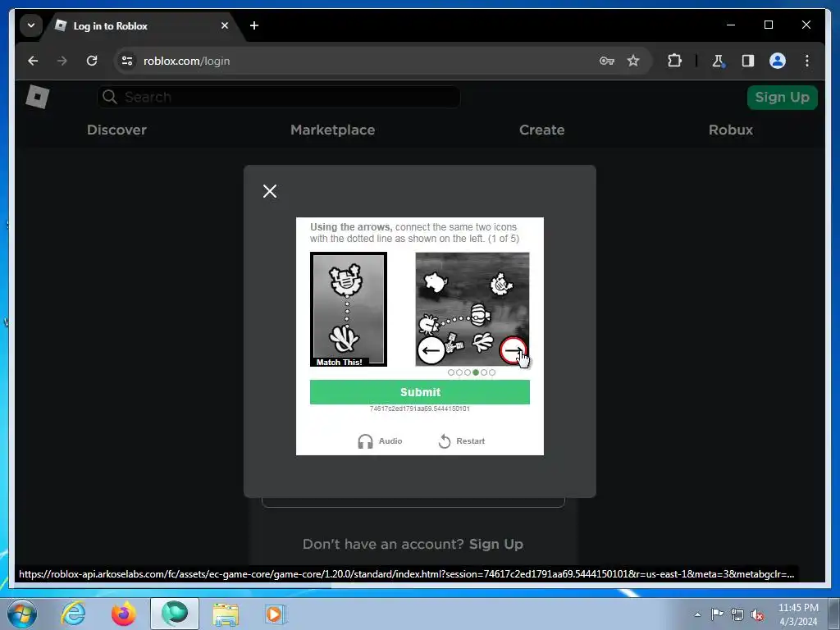Switch to the Audio challenge

click(380, 441)
